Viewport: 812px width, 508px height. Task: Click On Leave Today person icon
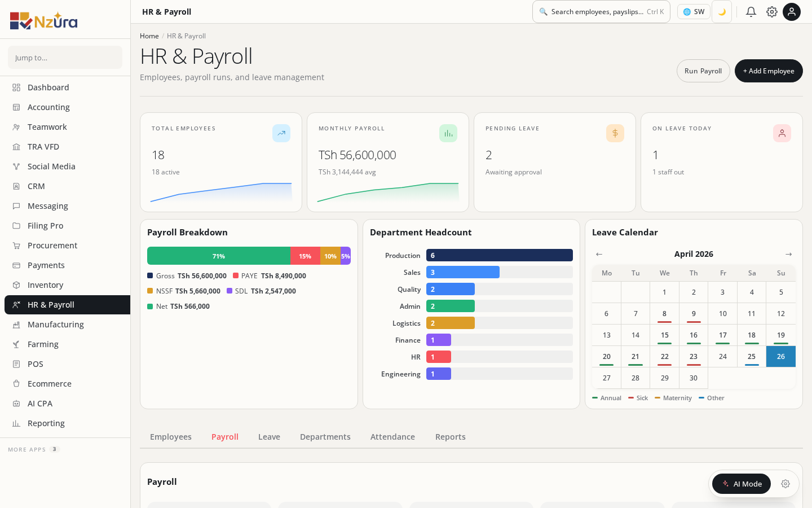tap(782, 133)
